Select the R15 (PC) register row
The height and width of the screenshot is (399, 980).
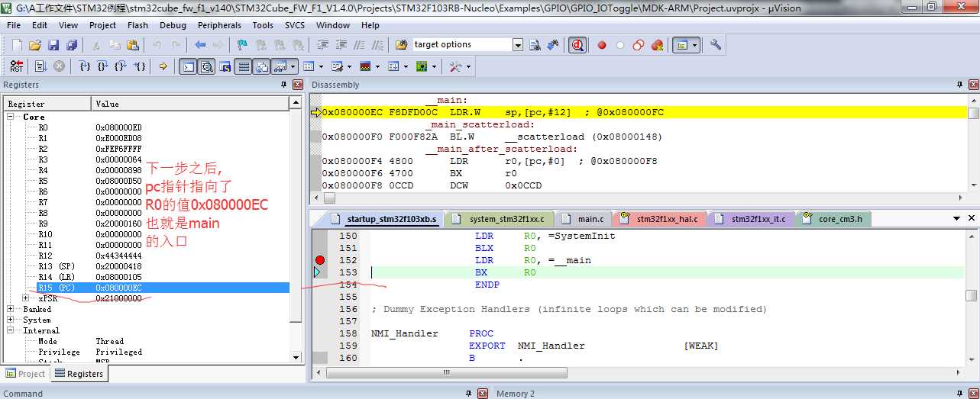147,288
